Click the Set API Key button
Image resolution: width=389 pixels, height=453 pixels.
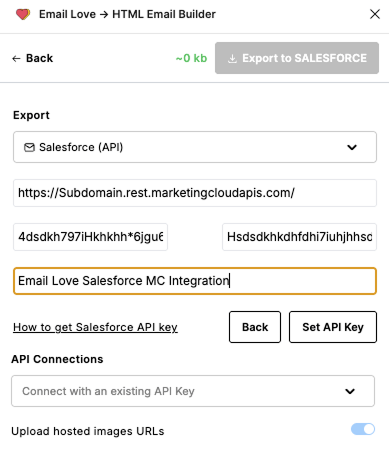(x=333, y=327)
